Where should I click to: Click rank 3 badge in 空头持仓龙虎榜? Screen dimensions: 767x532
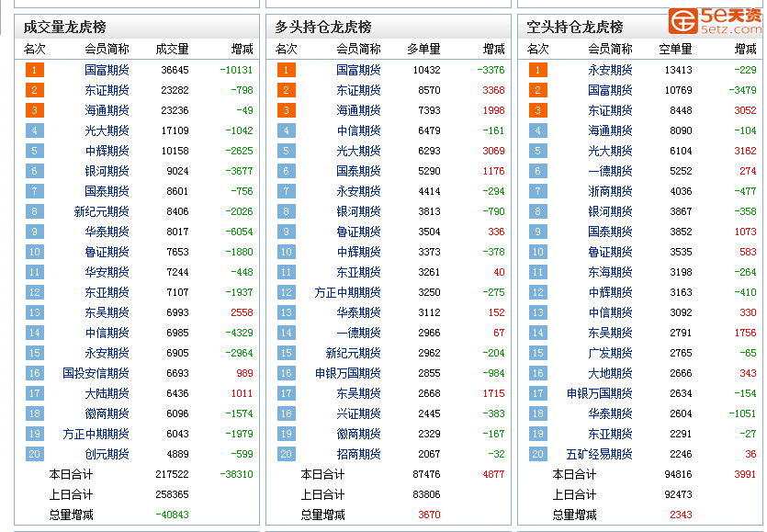(x=538, y=110)
